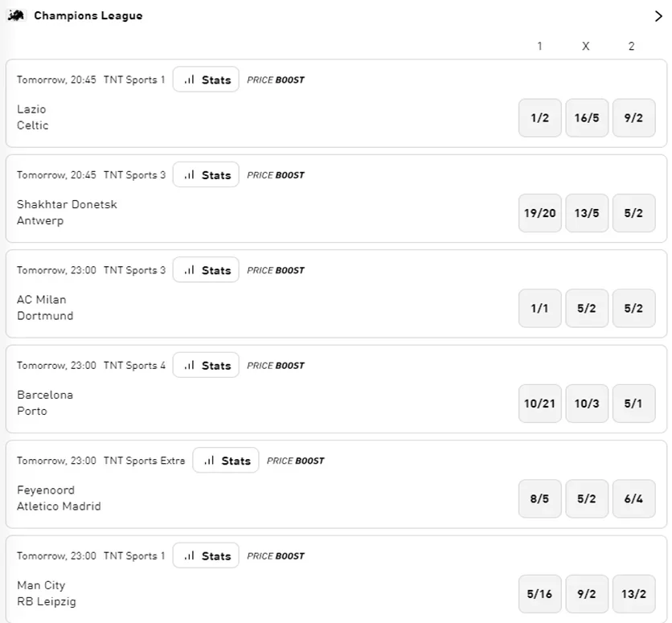The height and width of the screenshot is (623, 672).
Task: Open Price Boost for Barcelona match
Action: (276, 366)
